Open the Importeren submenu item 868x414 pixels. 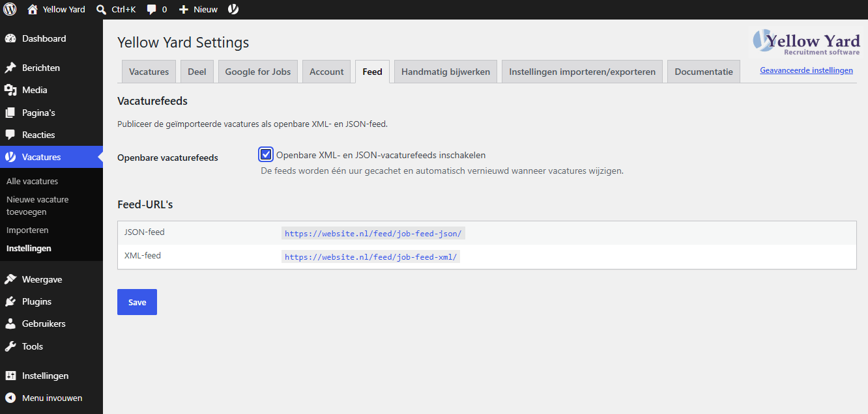(27, 230)
